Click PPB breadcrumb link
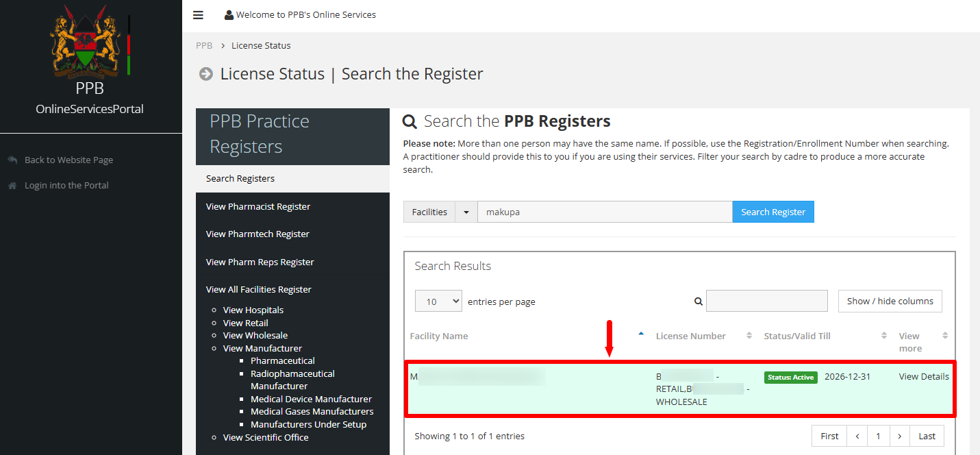This screenshot has width=980, height=455. pyautogui.click(x=204, y=45)
